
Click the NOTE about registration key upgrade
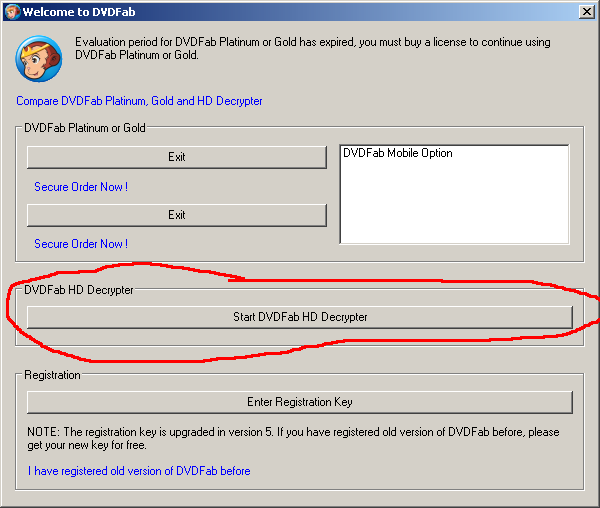(293, 438)
